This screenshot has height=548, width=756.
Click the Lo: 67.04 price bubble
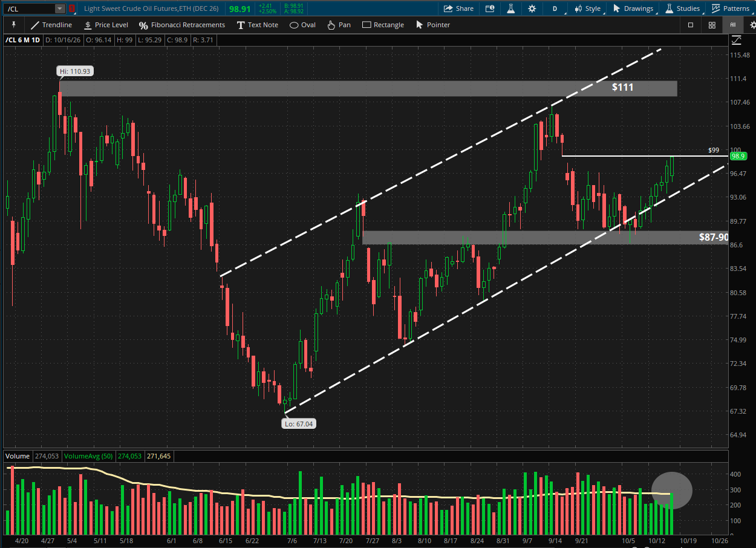pyautogui.click(x=299, y=424)
